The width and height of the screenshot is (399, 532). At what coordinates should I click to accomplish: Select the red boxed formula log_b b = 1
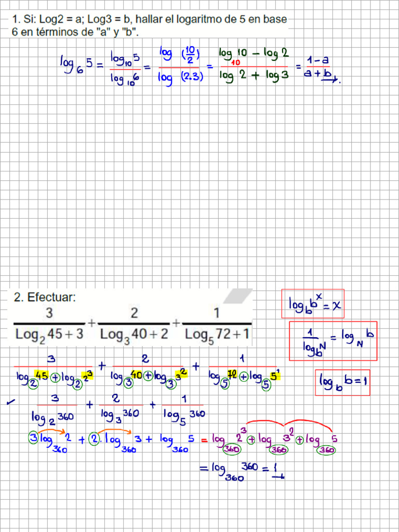click(x=342, y=382)
